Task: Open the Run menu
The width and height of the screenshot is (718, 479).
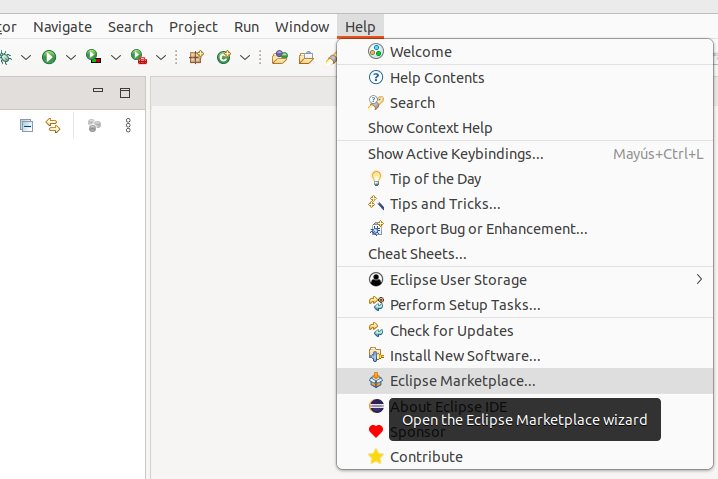Action: [x=246, y=27]
